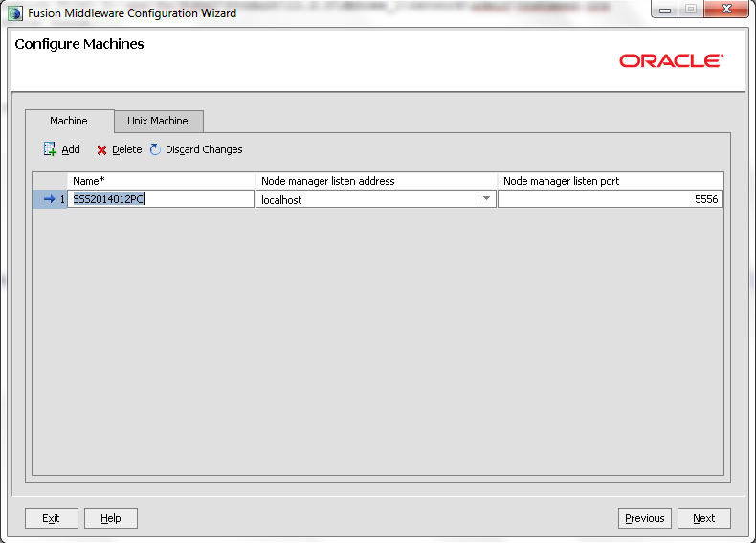Exit the configuration wizard
The height and width of the screenshot is (543, 756).
click(51, 518)
